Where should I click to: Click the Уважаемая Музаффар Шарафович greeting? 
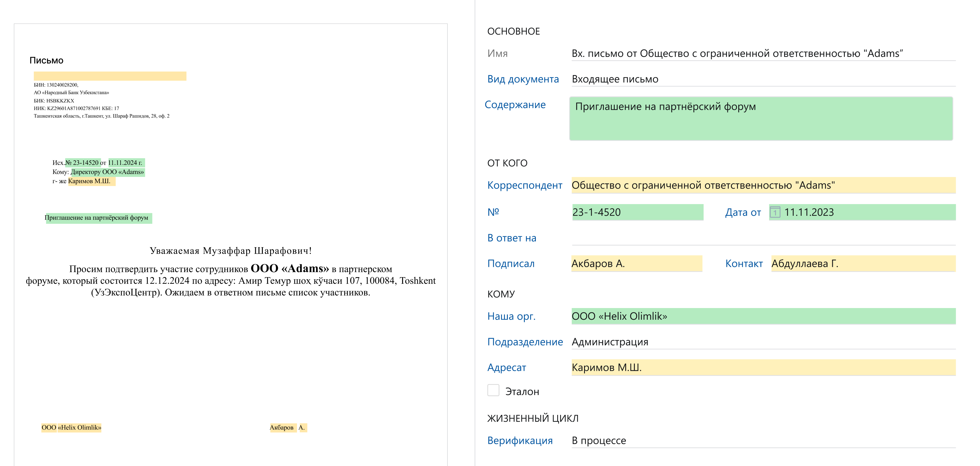[230, 251]
